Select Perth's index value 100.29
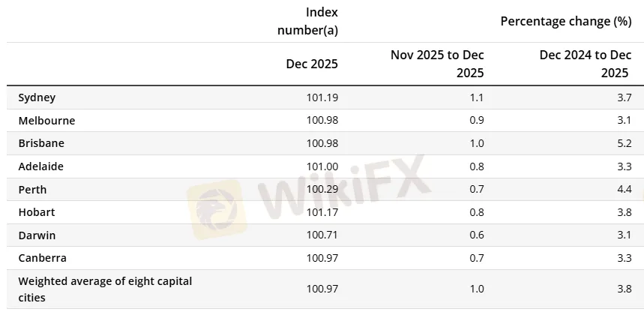The height and width of the screenshot is (312, 644). click(322, 190)
